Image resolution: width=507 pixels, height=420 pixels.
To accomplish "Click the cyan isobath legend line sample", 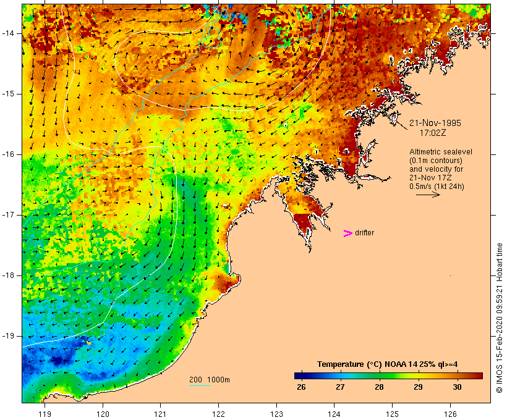I will 200,385.
